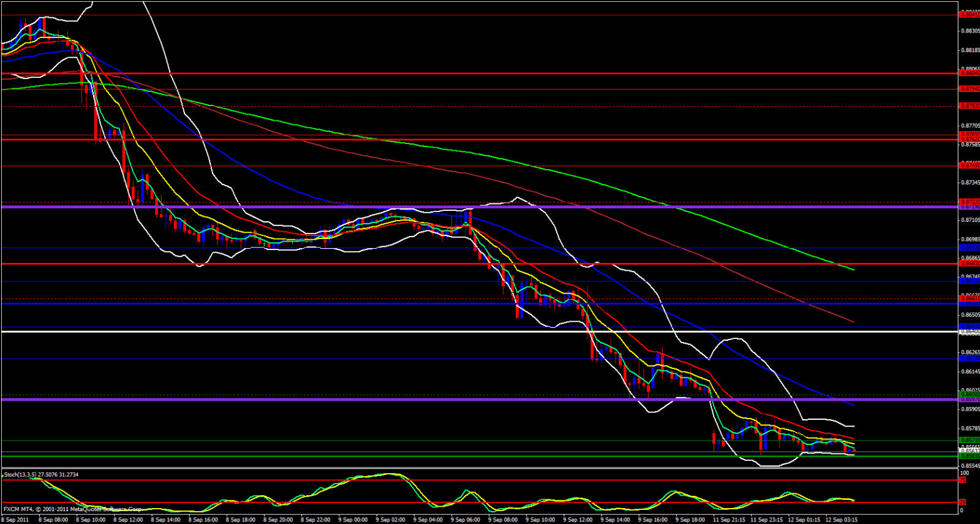This screenshot has width=980, height=524.
Task: Select the 9 Sep 12:00 time label
Action: coord(578,520)
